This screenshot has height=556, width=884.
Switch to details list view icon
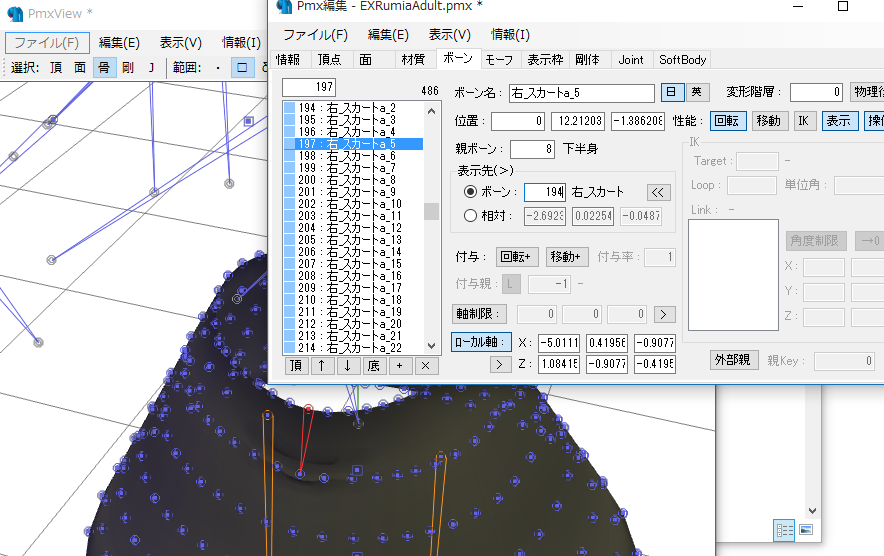coord(785,529)
